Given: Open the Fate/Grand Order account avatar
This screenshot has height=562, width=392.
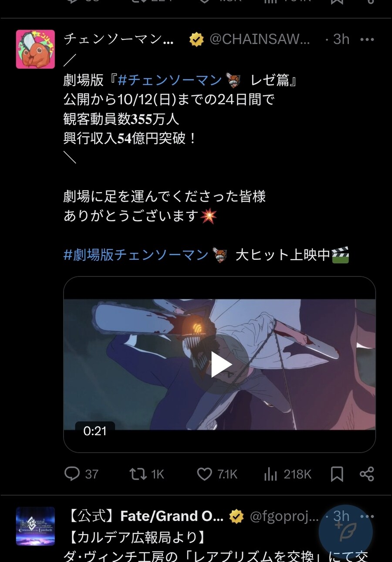Looking at the screenshot, I should (35, 526).
